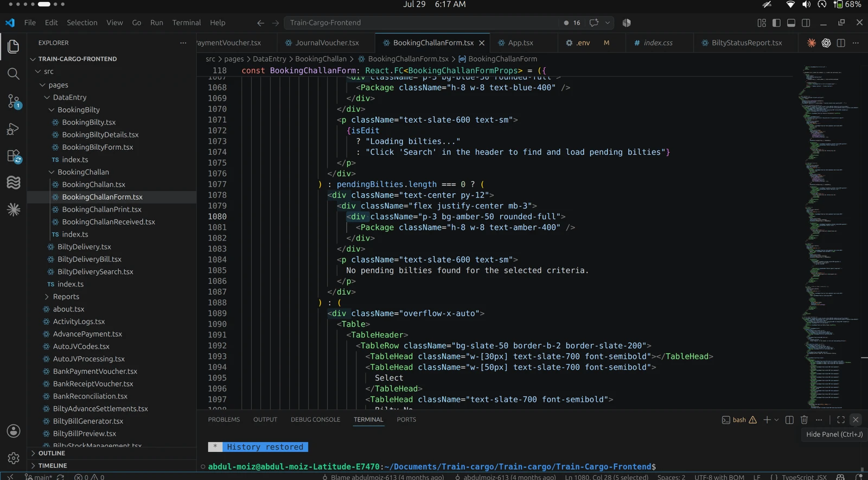868x480 pixels.
Task: Open BookingChallanPrint.tsx in explorer
Action: click(101, 210)
